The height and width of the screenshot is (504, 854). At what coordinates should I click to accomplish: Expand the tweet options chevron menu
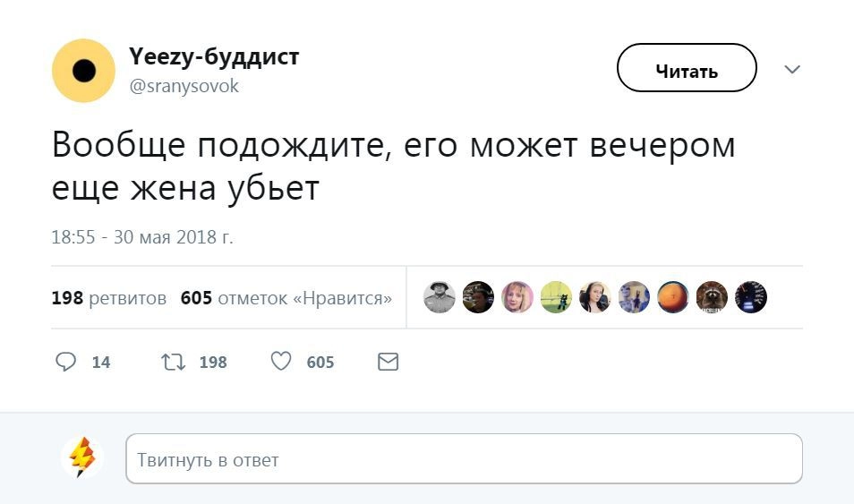point(792,69)
